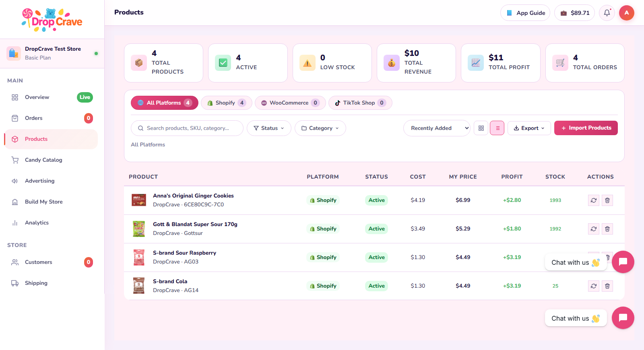Open Products in sidebar
Image resolution: width=644 pixels, height=350 pixels.
point(51,139)
